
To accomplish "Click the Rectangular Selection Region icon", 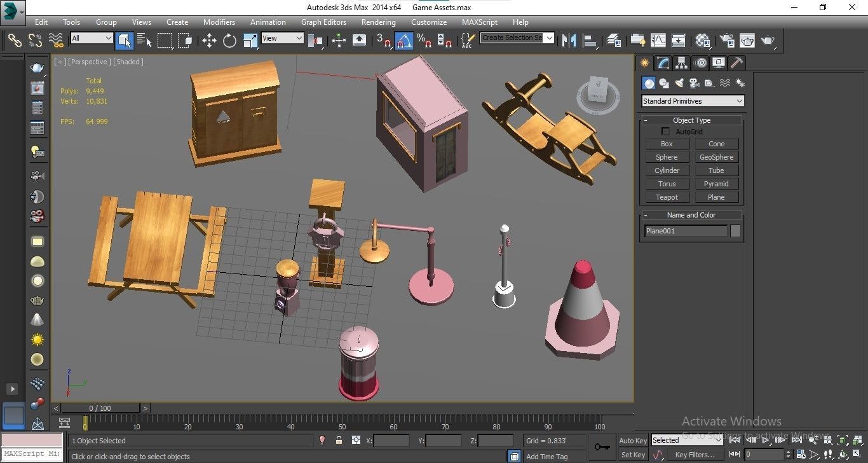I will click(165, 41).
